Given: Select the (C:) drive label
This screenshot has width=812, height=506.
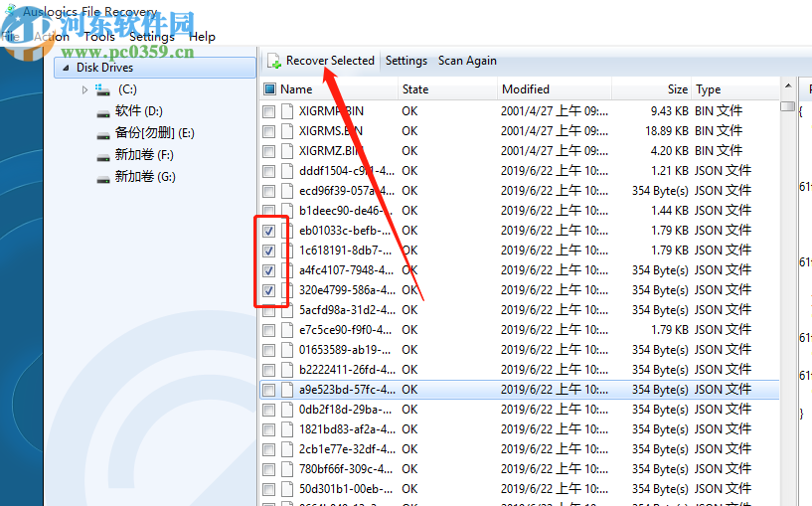Looking at the screenshot, I should pyautogui.click(x=127, y=89).
